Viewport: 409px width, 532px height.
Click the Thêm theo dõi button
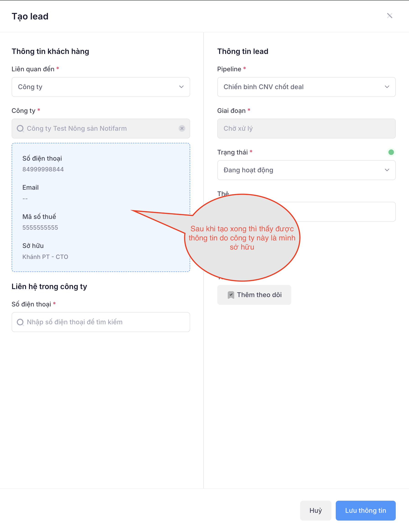254,295
